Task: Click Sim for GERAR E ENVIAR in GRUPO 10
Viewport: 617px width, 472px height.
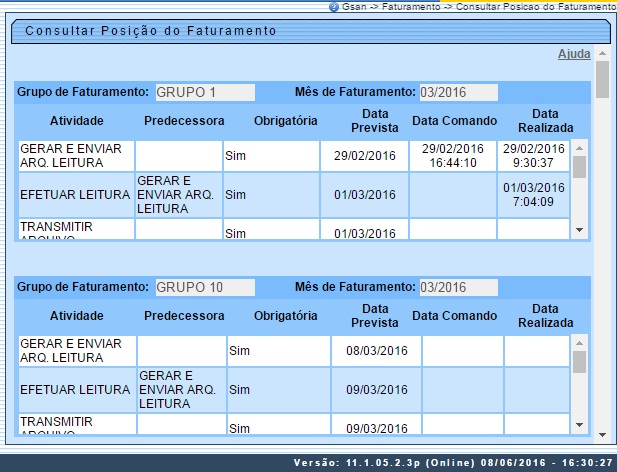Action: tap(279, 351)
